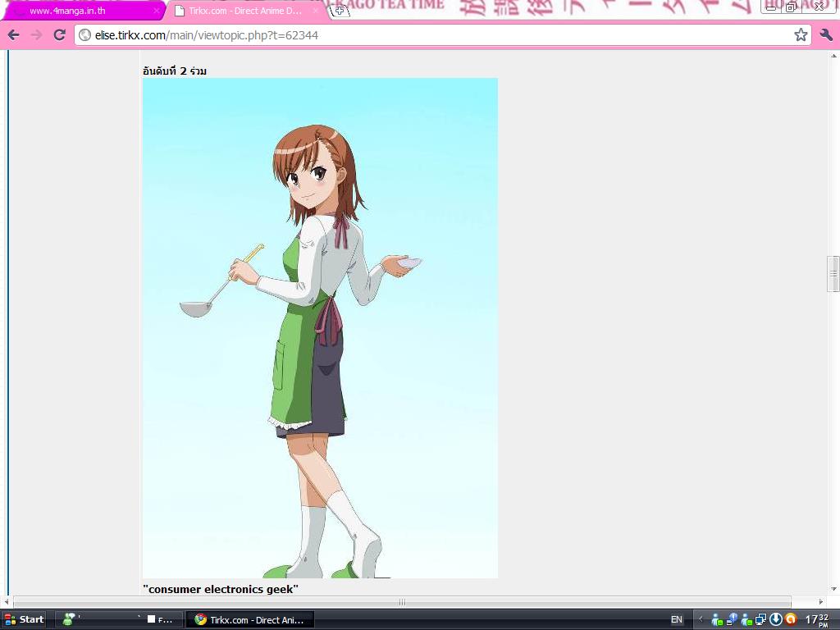Click the taskbar clock showing 17:32 PM
The width and height of the screenshot is (840, 630).
pos(818,620)
